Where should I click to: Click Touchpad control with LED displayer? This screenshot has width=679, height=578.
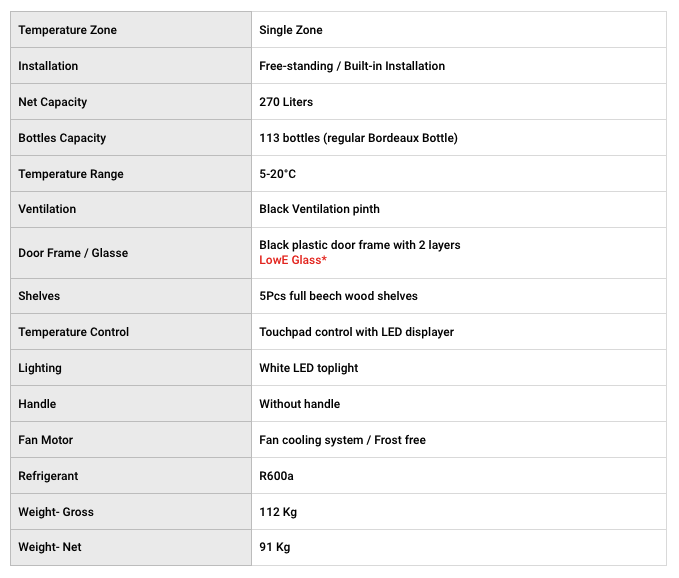tap(356, 332)
